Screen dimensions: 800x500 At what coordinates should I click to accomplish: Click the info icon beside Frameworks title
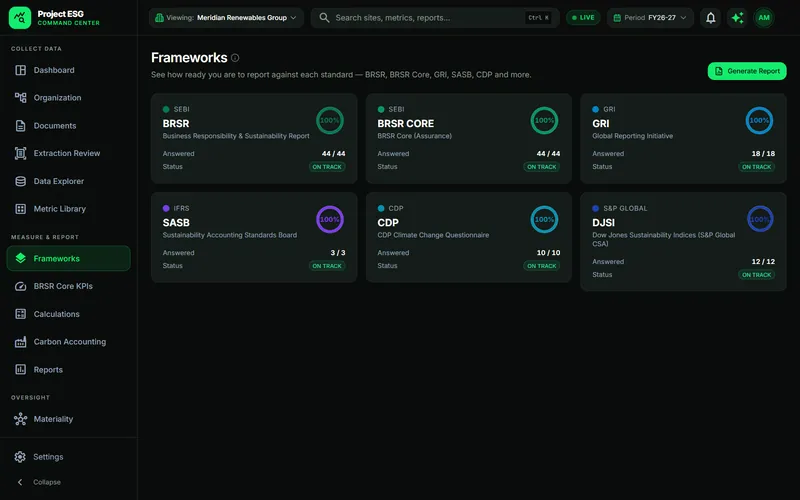coord(235,58)
